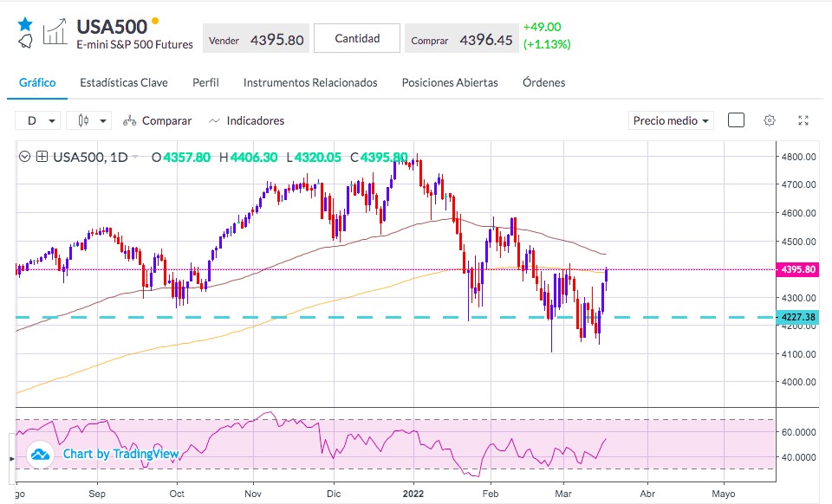This screenshot has width=832, height=504.
Task: Focus the Cantidad quantity field
Action: point(357,38)
